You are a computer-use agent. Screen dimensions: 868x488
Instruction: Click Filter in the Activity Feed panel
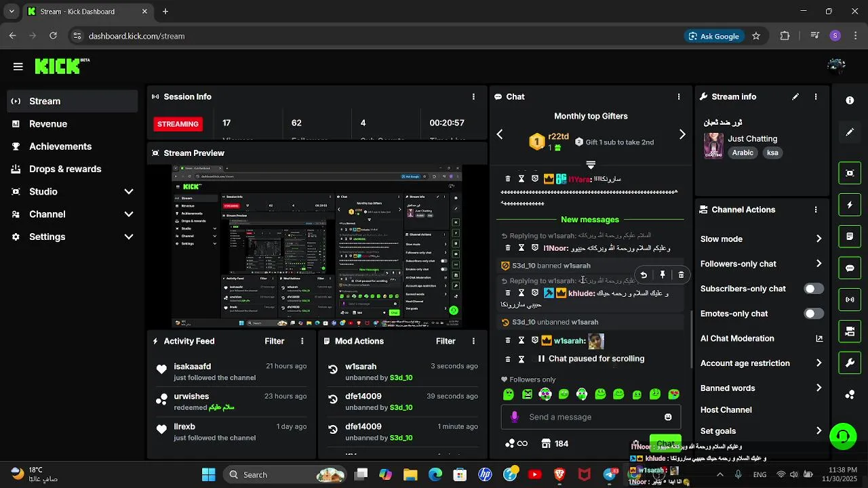pyautogui.click(x=275, y=342)
